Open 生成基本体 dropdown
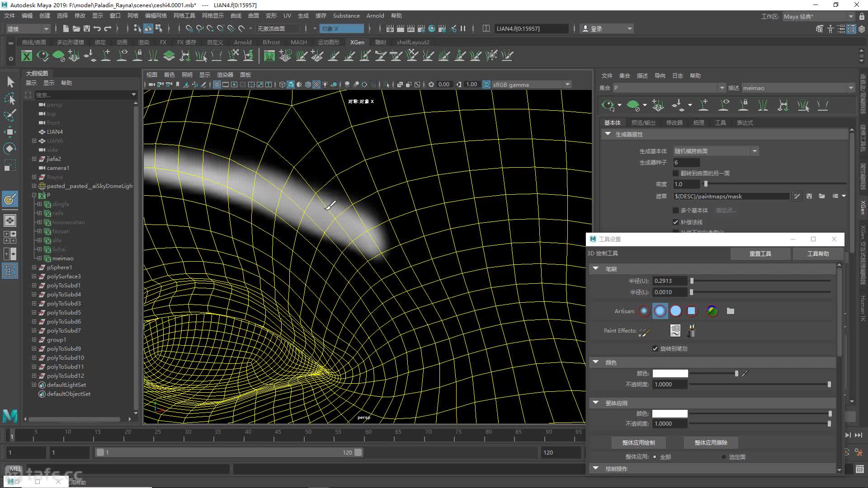The height and width of the screenshot is (488, 868). 716,151
